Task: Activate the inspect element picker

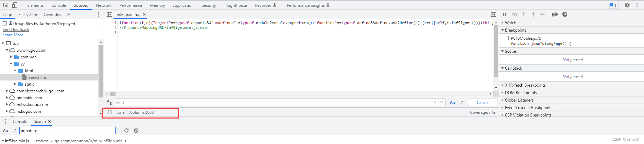Action: 5,5
